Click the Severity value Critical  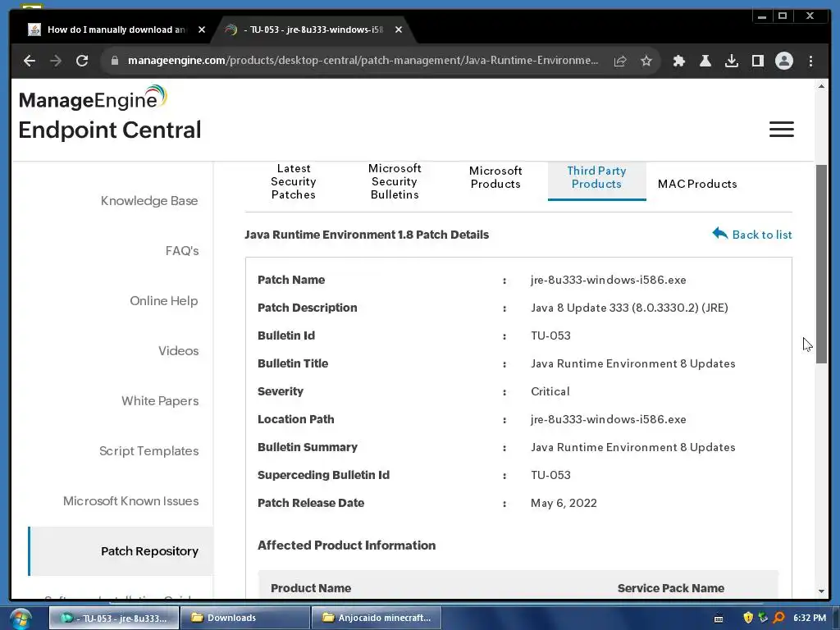point(550,391)
